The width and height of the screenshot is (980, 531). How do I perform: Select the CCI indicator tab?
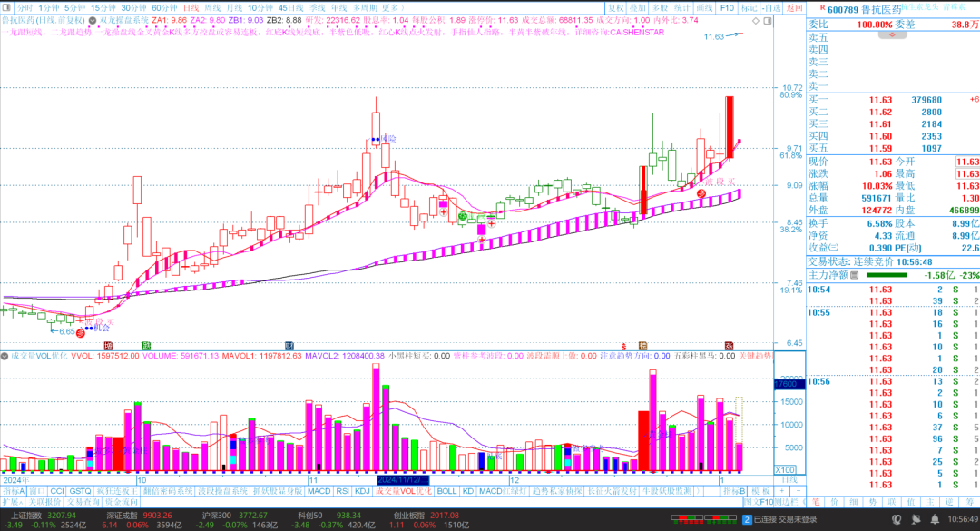[57, 491]
